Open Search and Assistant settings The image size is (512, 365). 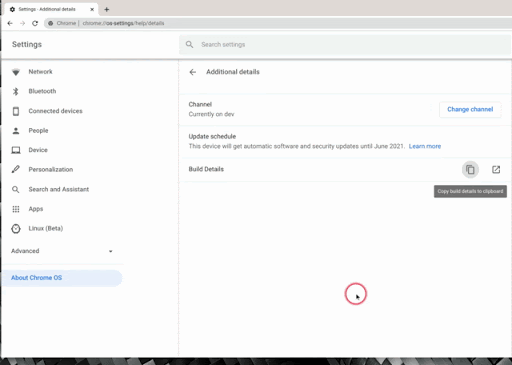(59, 189)
